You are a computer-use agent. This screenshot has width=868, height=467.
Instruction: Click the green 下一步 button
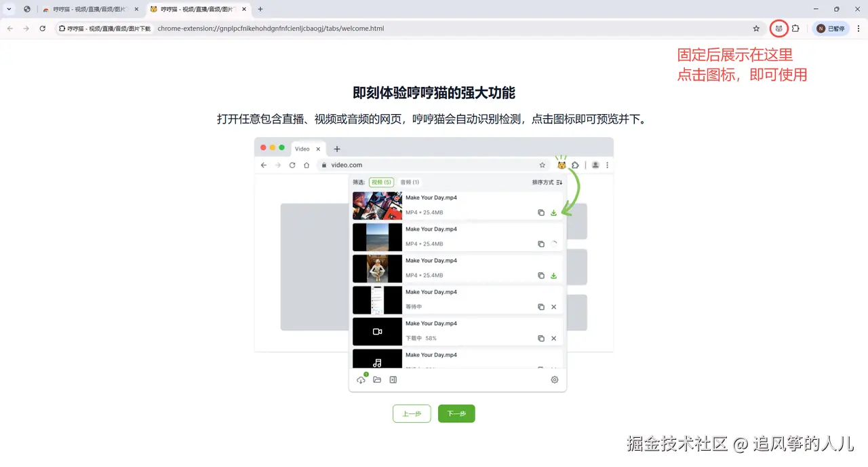456,413
